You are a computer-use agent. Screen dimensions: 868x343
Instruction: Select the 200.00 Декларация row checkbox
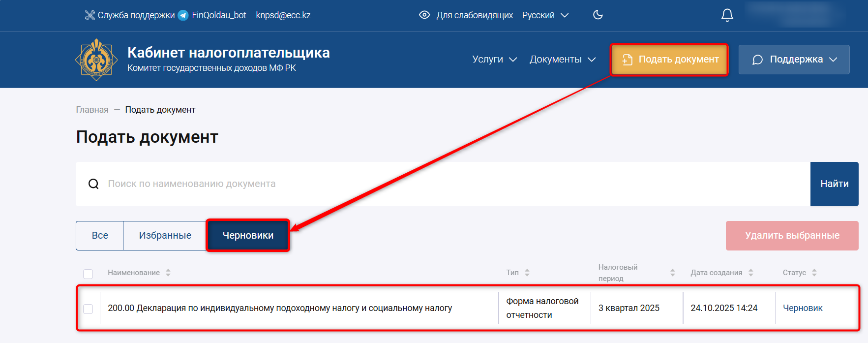(88, 309)
